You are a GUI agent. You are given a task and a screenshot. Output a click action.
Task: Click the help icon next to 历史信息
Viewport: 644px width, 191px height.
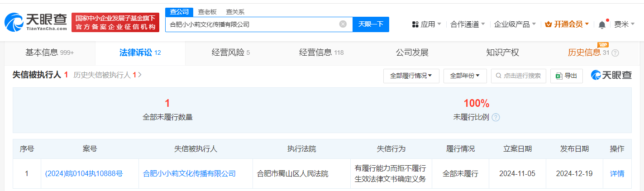pos(615,53)
